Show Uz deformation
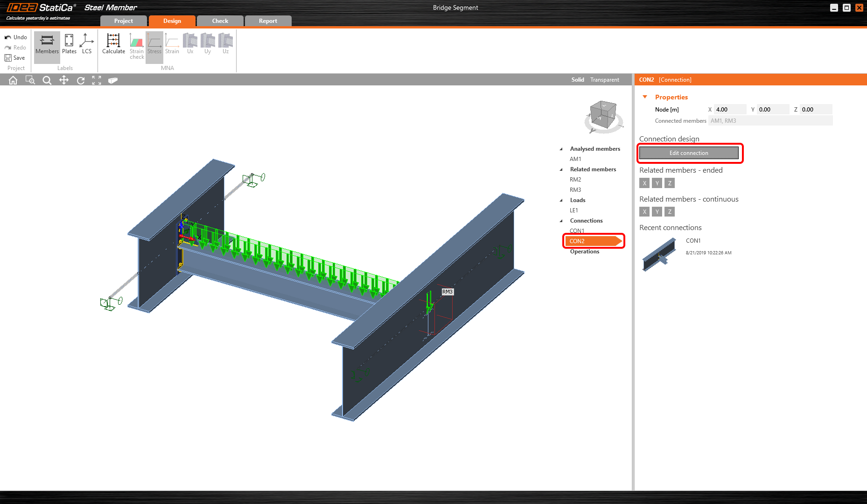This screenshot has height=504, width=867. click(x=225, y=44)
